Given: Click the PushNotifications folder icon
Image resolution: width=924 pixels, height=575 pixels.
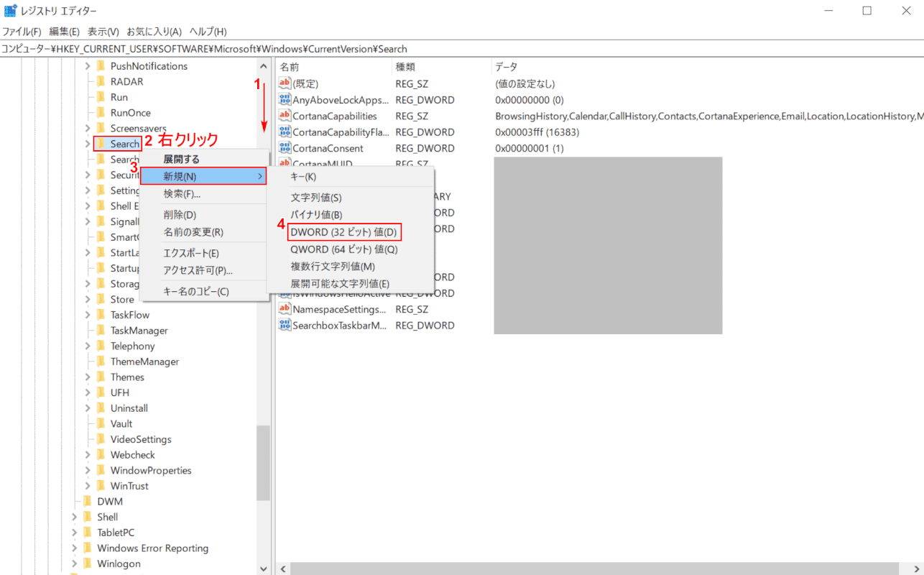Looking at the screenshot, I should 101,66.
